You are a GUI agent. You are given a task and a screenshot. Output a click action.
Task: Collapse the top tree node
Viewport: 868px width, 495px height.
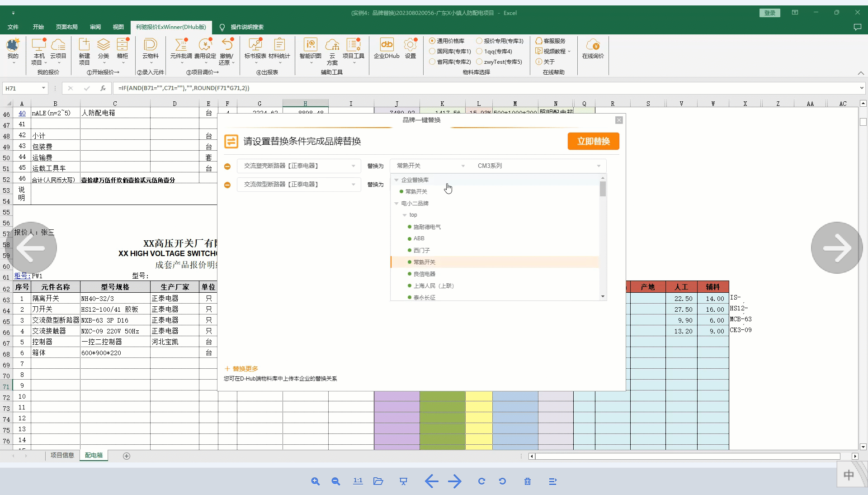405,215
